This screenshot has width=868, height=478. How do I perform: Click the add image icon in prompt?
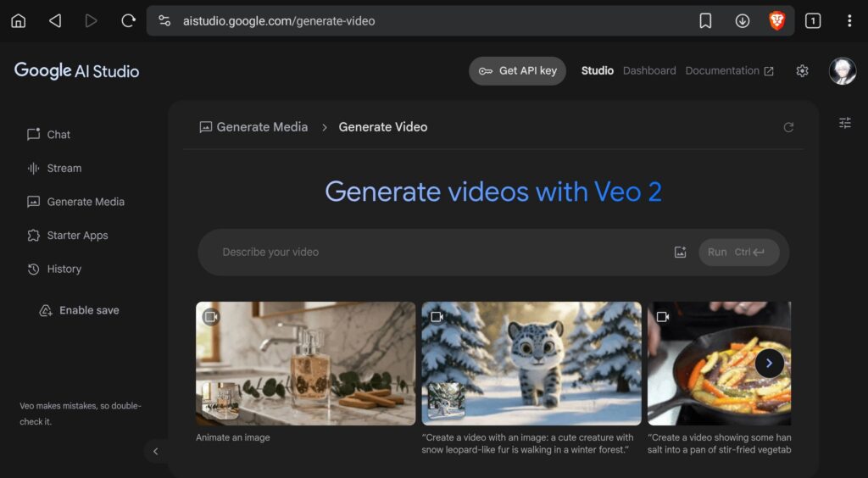681,253
